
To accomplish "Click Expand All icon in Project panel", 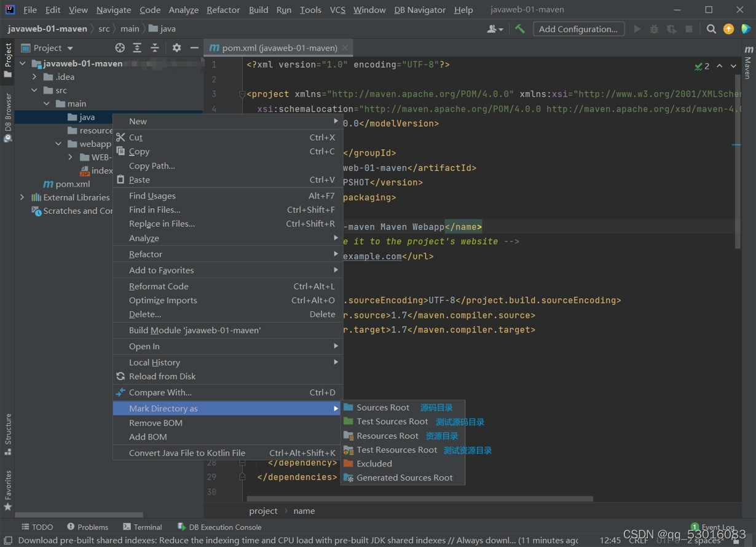I will 137,48.
